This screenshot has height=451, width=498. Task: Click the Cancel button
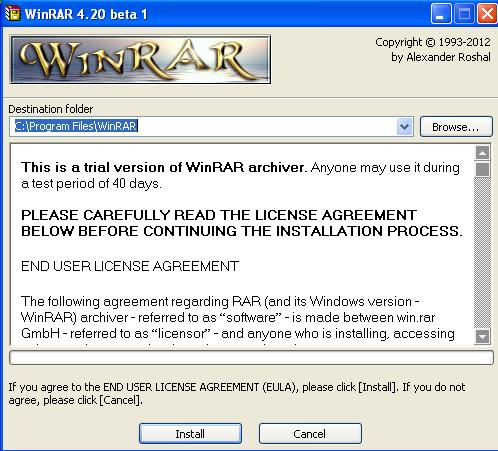[310, 433]
